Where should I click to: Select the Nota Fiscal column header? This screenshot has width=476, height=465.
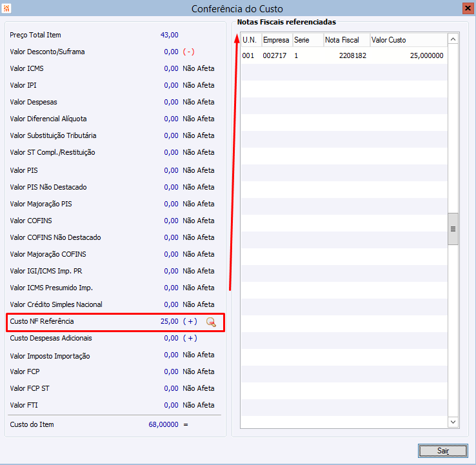pyautogui.click(x=347, y=40)
